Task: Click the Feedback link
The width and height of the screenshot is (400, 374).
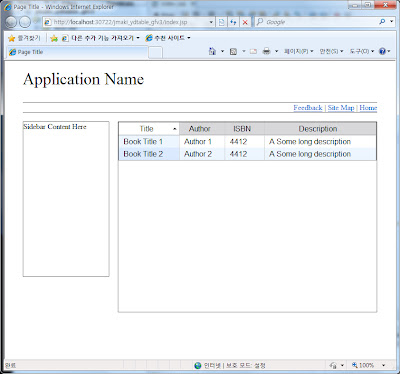Action: point(308,108)
